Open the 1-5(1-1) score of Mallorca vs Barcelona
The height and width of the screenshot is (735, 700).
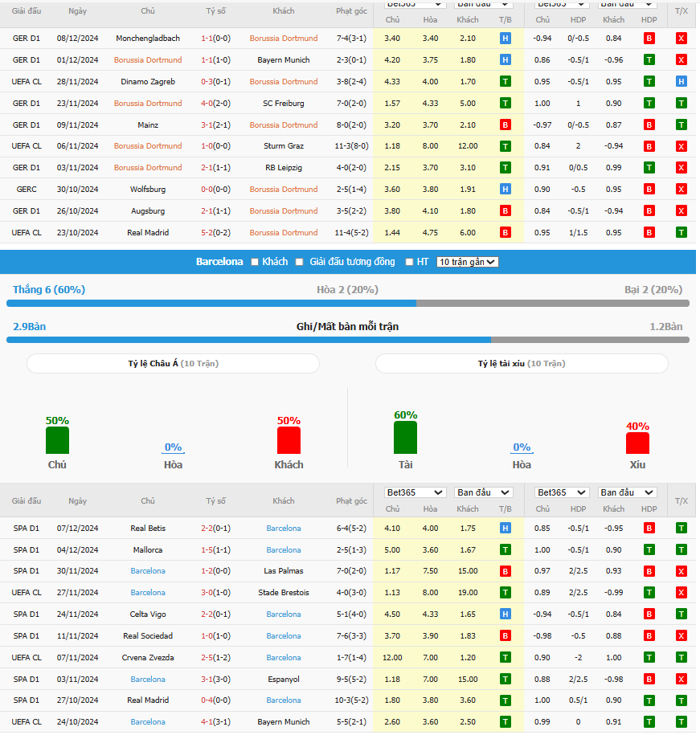click(x=215, y=549)
